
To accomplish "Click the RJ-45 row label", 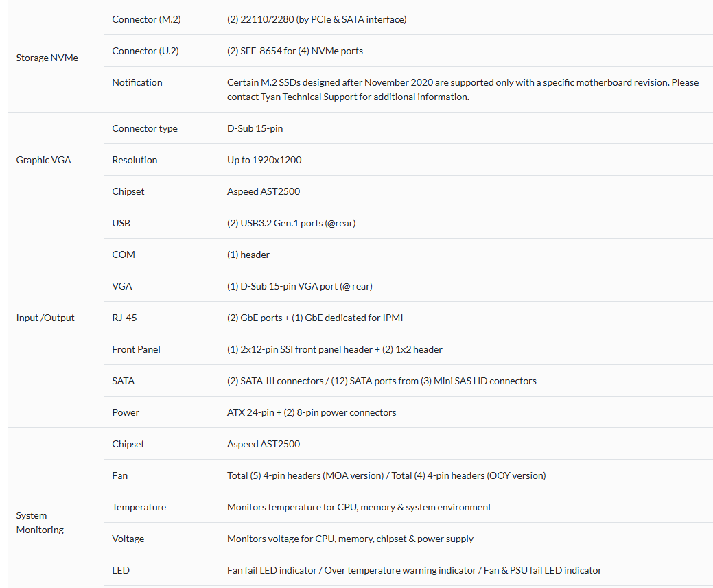I will tap(126, 318).
